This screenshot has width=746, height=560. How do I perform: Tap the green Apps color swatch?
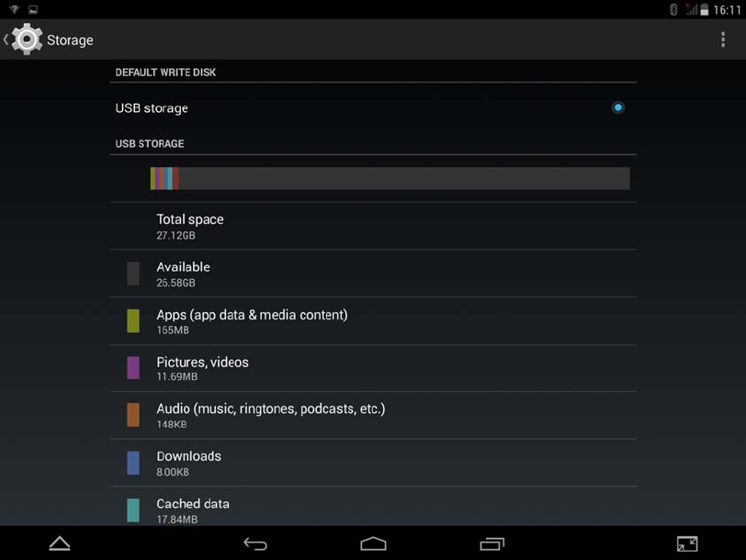[133, 321]
